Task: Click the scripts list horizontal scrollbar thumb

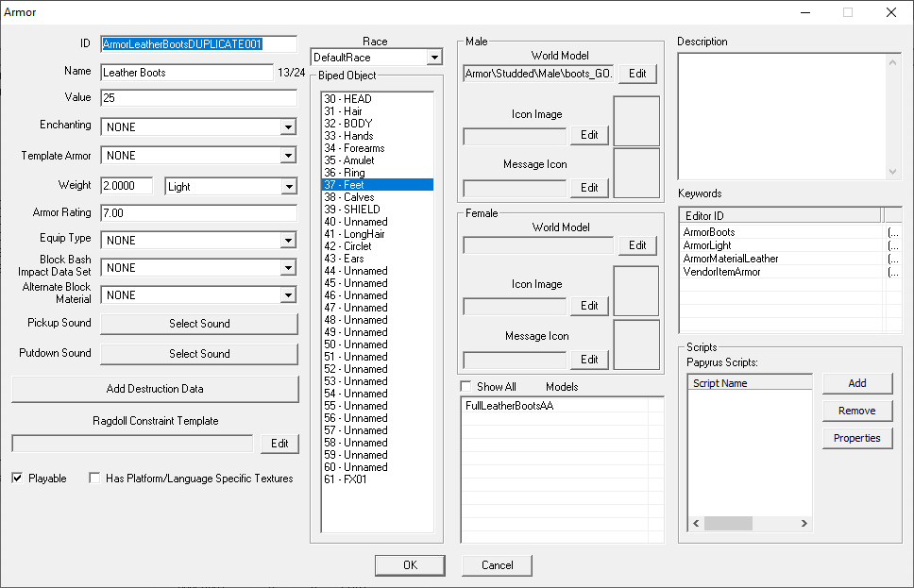Action: [728, 523]
